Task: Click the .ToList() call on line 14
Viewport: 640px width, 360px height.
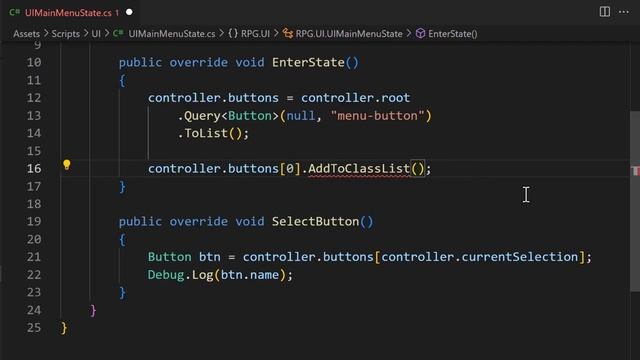Action: (x=213, y=133)
